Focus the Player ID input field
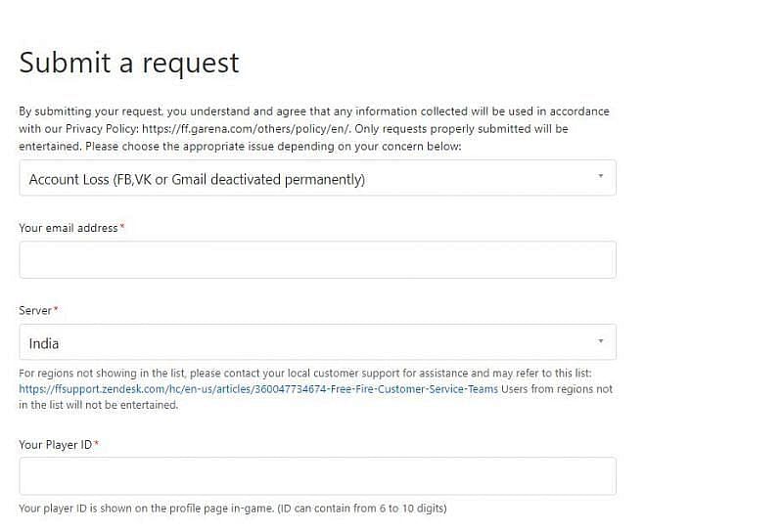The width and height of the screenshot is (783, 532). tap(317, 476)
